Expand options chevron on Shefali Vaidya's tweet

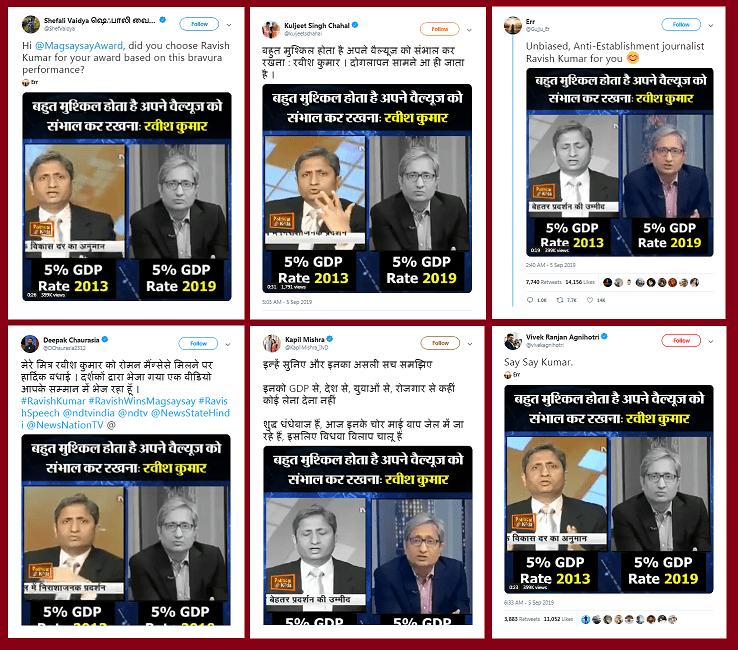pyautogui.click(x=229, y=24)
